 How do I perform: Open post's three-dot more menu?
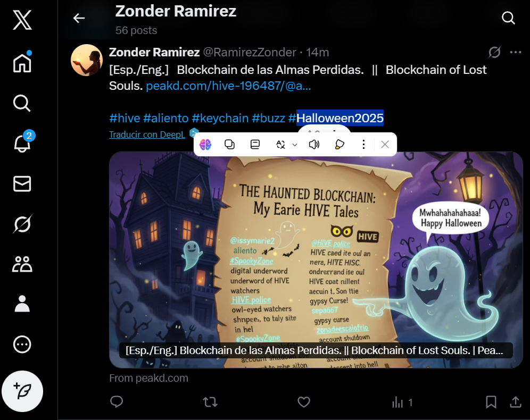(516, 52)
